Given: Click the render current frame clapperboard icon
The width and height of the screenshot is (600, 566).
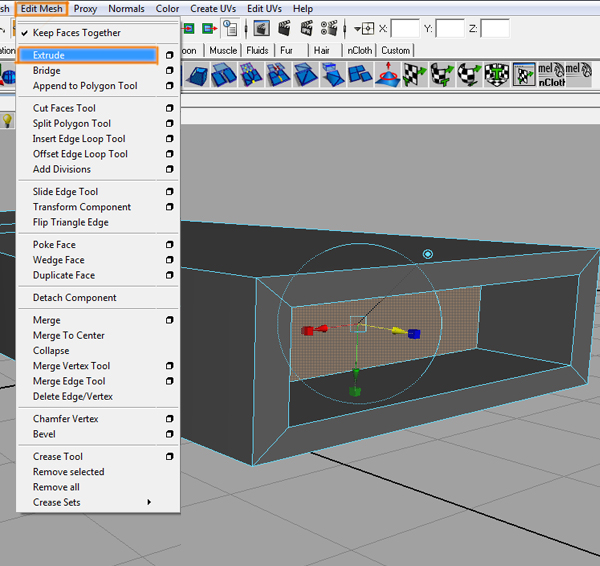Looking at the screenshot, I should 284,29.
